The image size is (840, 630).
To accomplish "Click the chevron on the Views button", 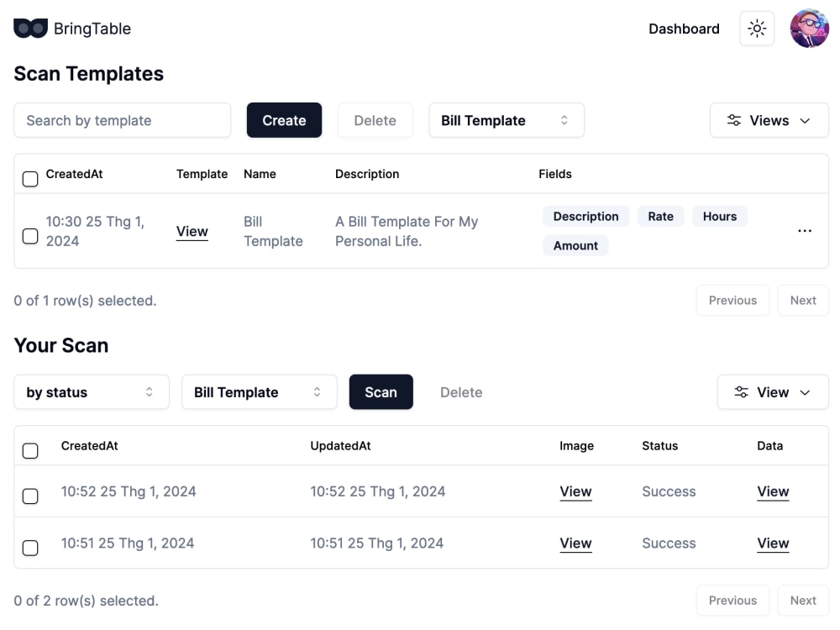I will (x=804, y=120).
